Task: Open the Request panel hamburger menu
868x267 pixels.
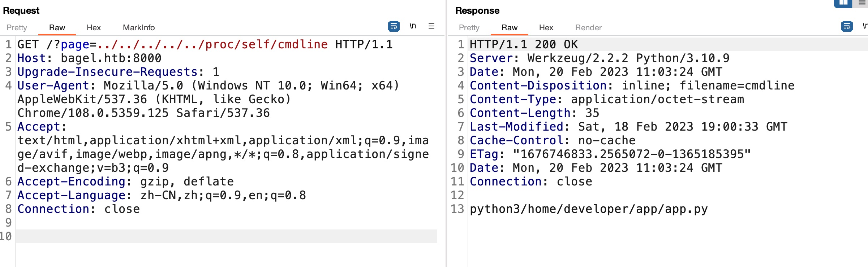Action: [x=431, y=26]
